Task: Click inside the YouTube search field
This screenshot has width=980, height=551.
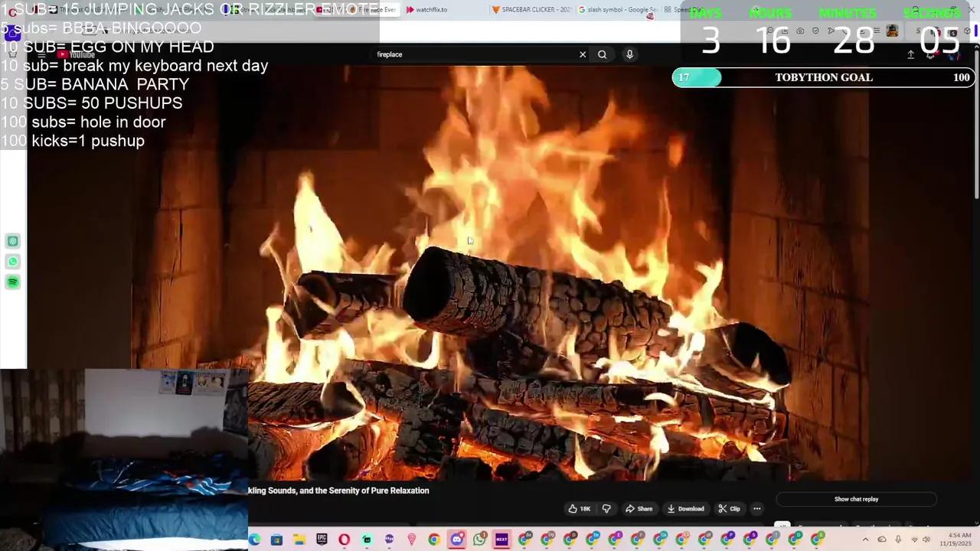Action: (475, 54)
